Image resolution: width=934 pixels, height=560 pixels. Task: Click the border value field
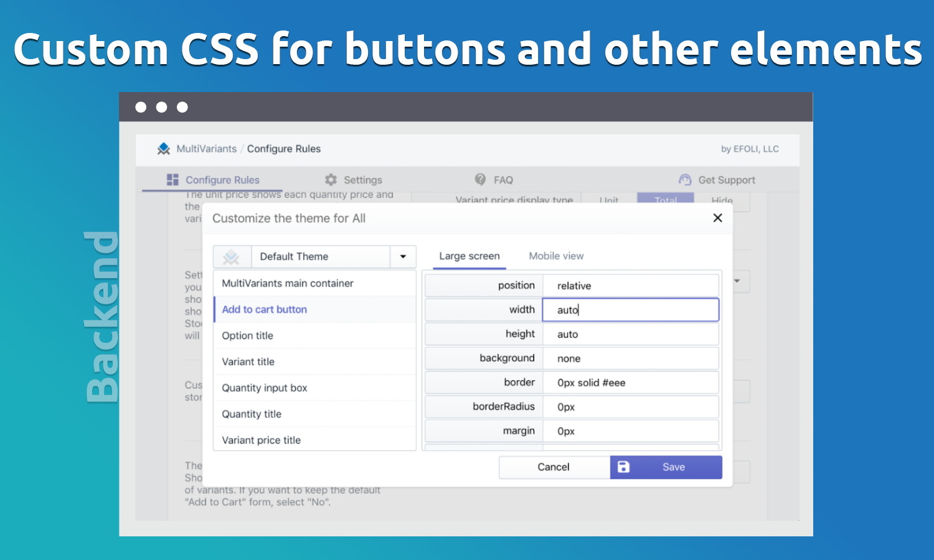(x=631, y=383)
